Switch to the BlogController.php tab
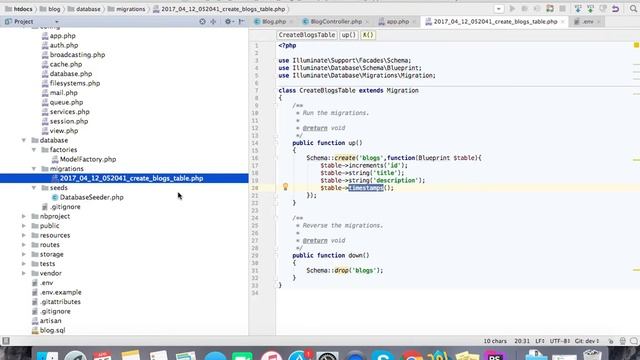640x360 pixels. [x=336, y=22]
